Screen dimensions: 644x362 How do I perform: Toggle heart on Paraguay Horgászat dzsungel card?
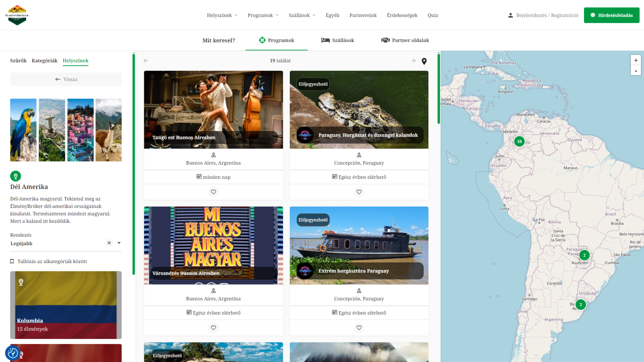(x=359, y=192)
